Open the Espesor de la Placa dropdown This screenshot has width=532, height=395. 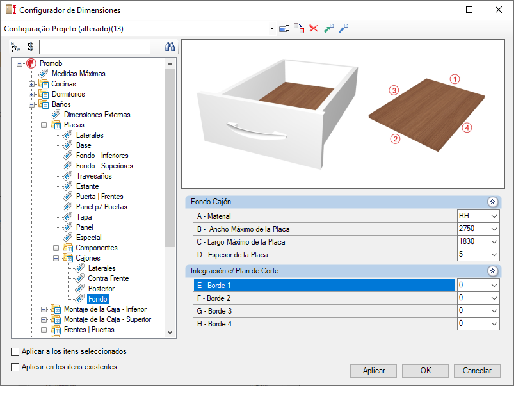coord(494,255)
